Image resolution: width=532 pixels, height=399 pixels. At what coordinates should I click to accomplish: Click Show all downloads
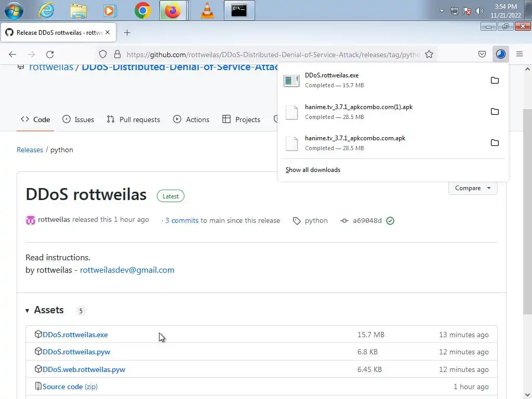[313, 170]
